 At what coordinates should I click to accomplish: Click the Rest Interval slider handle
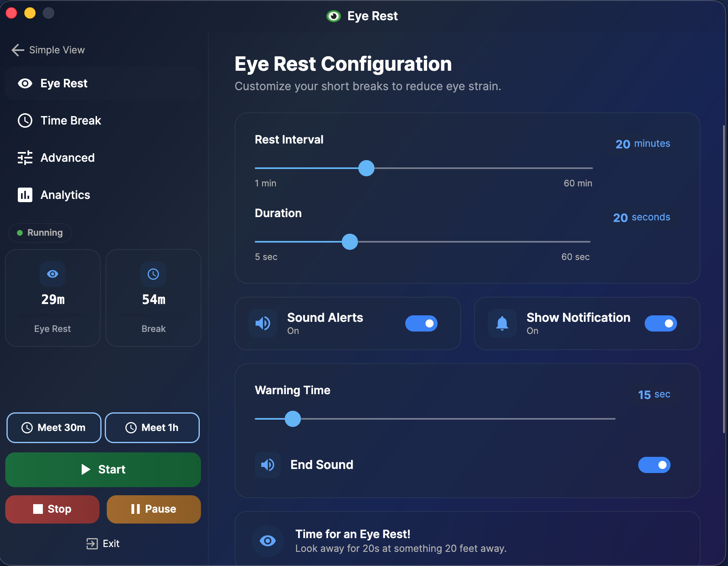[366, 168]
